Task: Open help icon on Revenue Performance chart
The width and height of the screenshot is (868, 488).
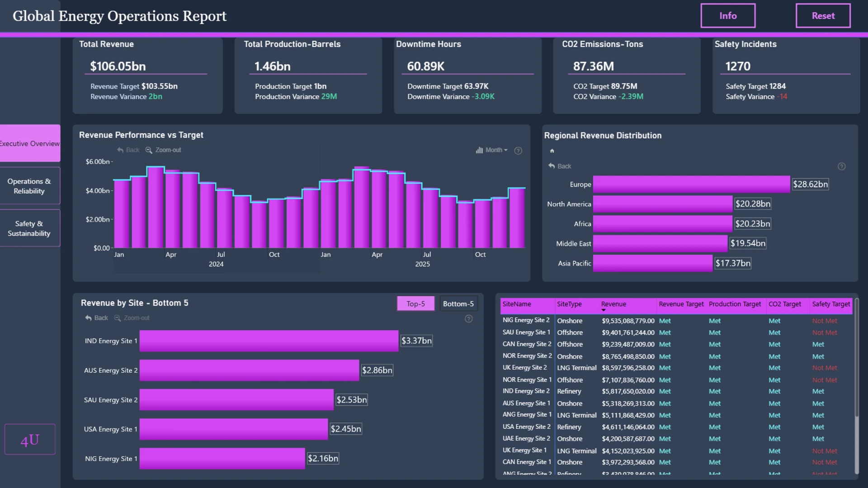Action: pos(518,150)
